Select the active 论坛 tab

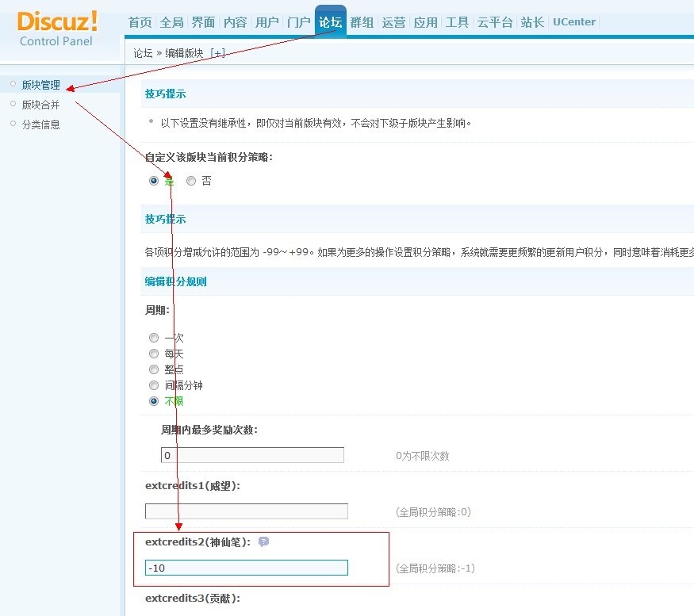pyautogui.click(x=330, y=22)
